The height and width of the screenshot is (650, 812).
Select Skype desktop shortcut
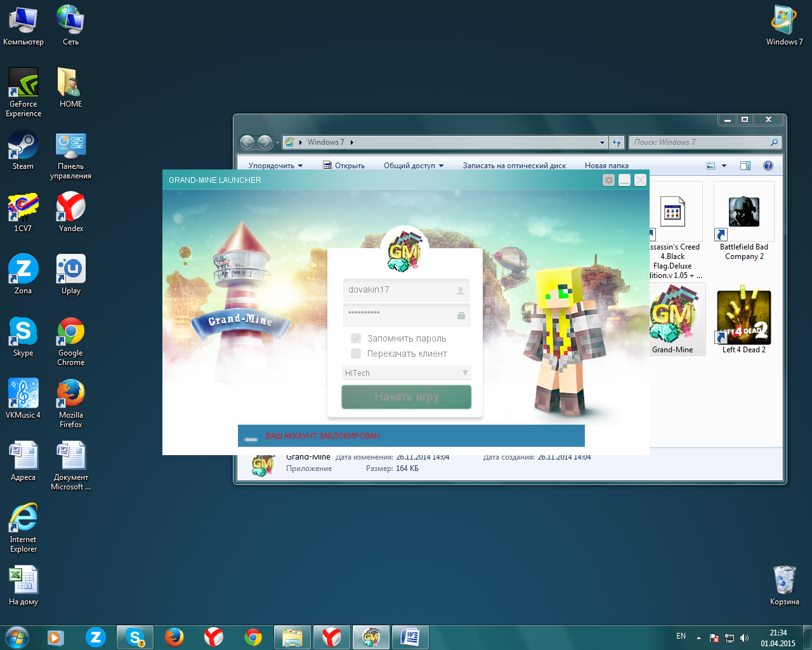click(x=23, y=336)
